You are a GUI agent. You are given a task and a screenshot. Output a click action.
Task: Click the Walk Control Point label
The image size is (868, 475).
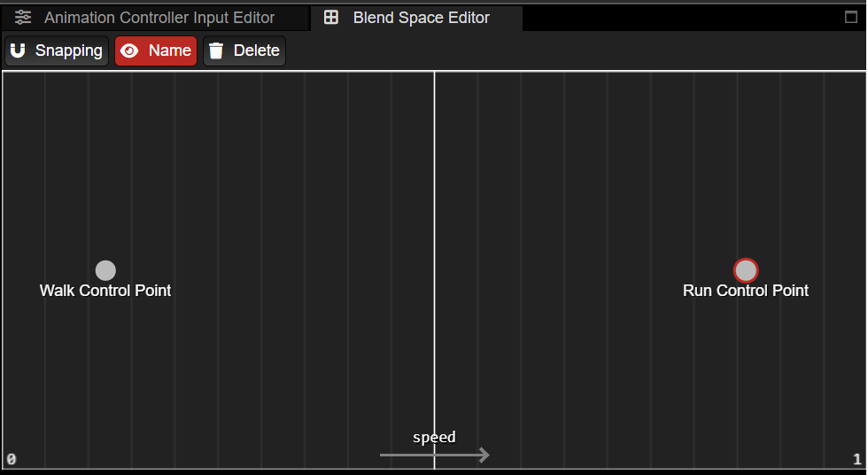coord(105,291)
